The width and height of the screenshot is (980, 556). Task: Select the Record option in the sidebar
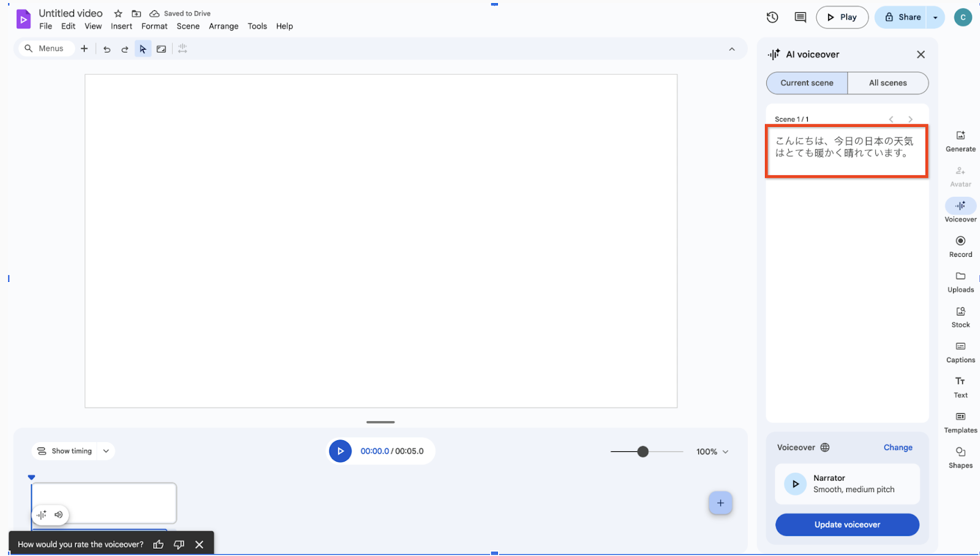959,245
